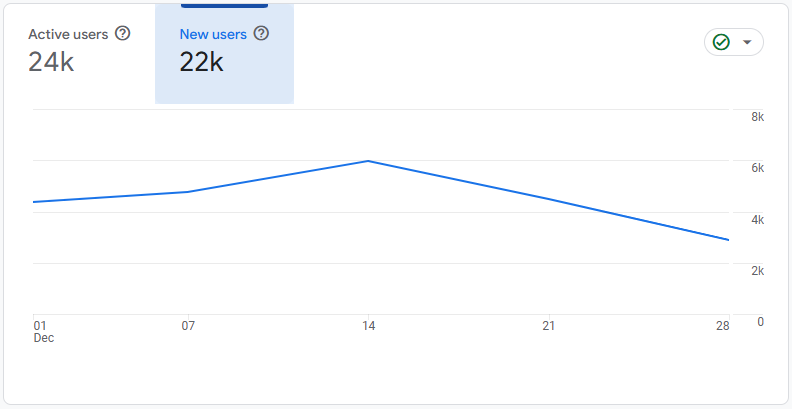Open help tooltip for Active users
The height and width of the screenshot is (409, 792).
click(123, 34)
